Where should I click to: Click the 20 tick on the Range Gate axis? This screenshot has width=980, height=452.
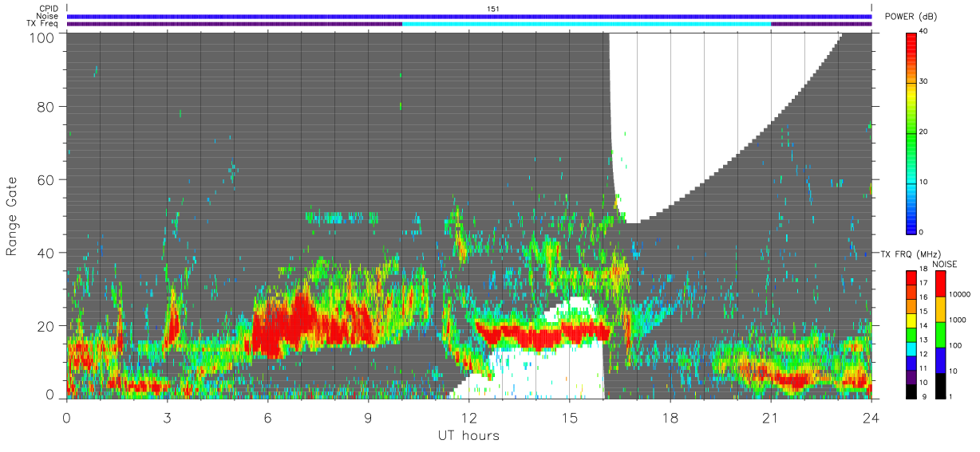click(x=47, y=326)
